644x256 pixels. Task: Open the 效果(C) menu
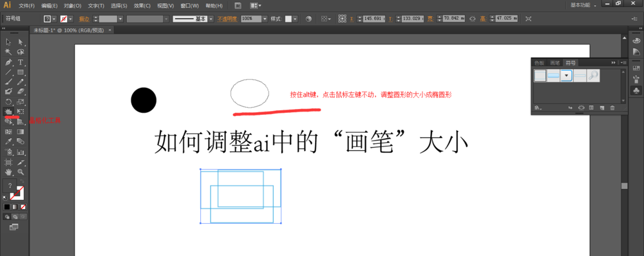(142, 6)
